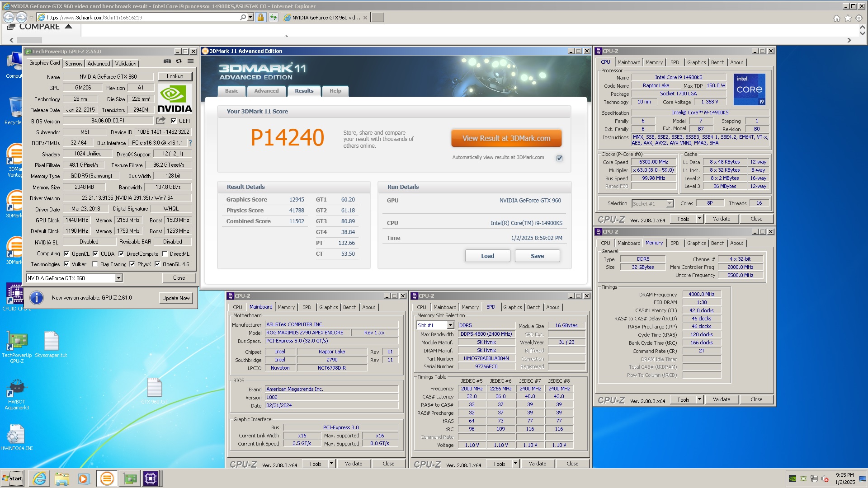Select the GTX 960.txt desktop file
The height and width of the screenshot is (488, 868).
154,391
